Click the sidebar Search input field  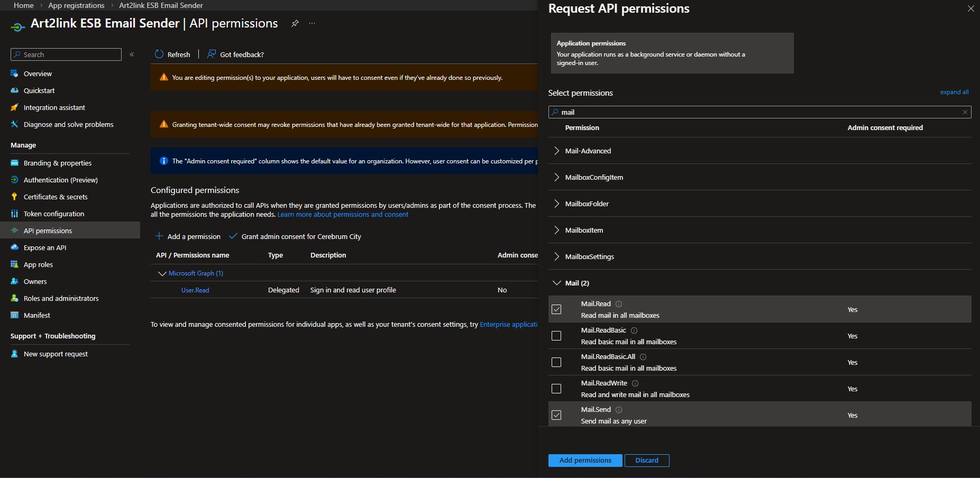tap(66, 54)
